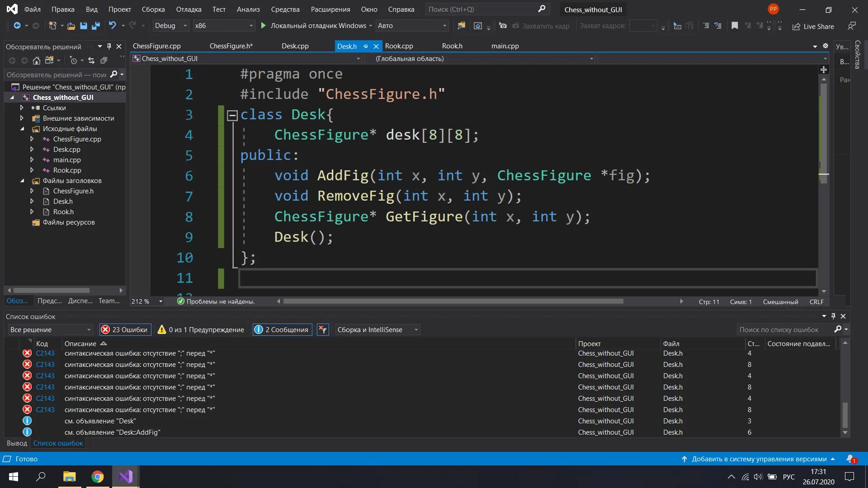Screen dimensions: 868x488
Task: Switch to the main.cpp tab
Action: [505, 46]
